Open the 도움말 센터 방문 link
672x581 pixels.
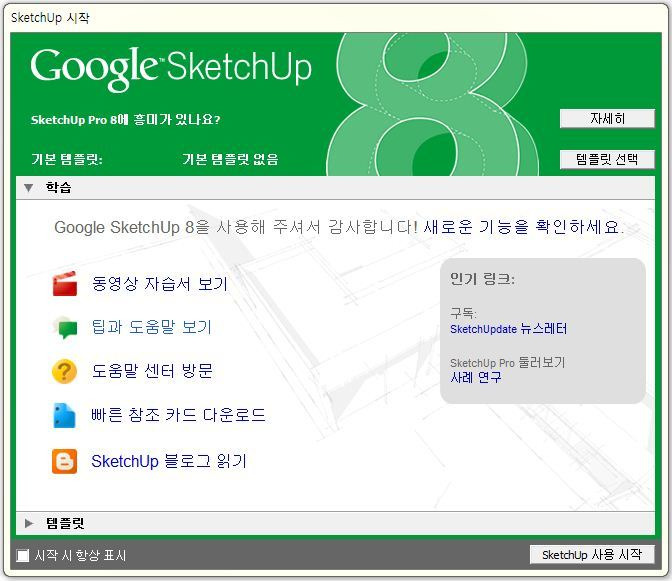tap(152, 371)
